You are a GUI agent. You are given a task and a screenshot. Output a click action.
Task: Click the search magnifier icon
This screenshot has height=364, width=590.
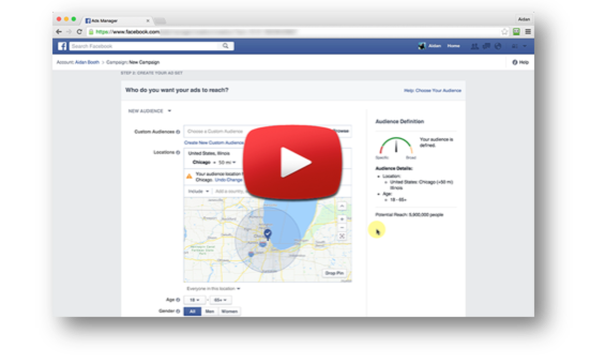tap(225, 46)
